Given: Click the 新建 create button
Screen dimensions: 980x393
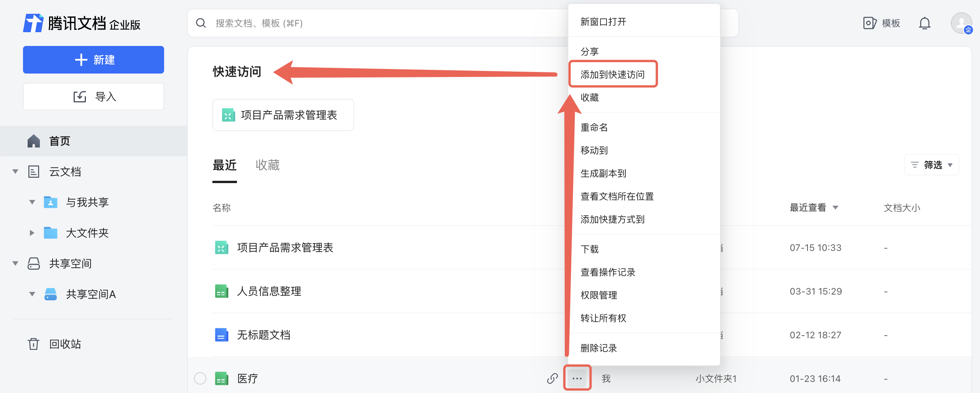Looking at the screenshot, I should (94, 60).
